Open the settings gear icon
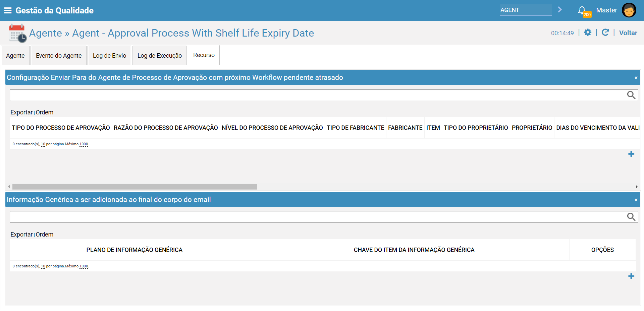Image resolution: width=644 pixels, height=311 pixels. pyautogui.click(x=588, y=33)
